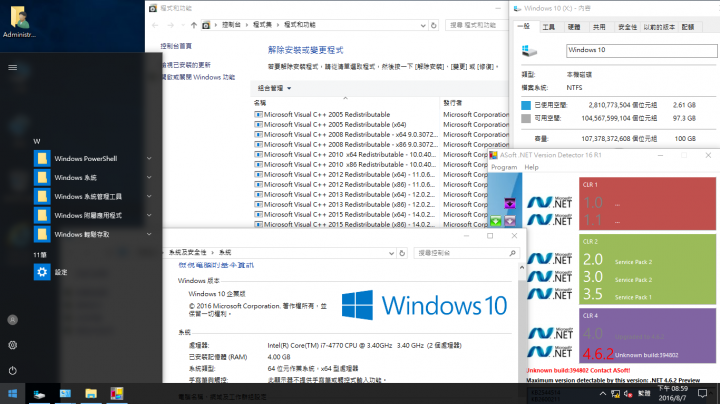Click the light purple download icon in .NET Detector
720x404 pixels.
click(510, 221)
